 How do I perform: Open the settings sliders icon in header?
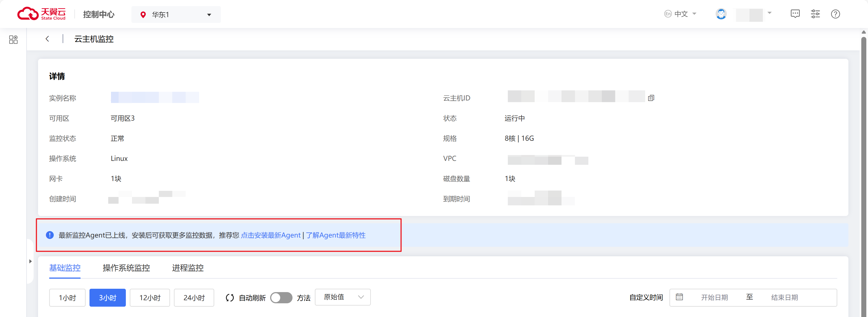[815, 14]
